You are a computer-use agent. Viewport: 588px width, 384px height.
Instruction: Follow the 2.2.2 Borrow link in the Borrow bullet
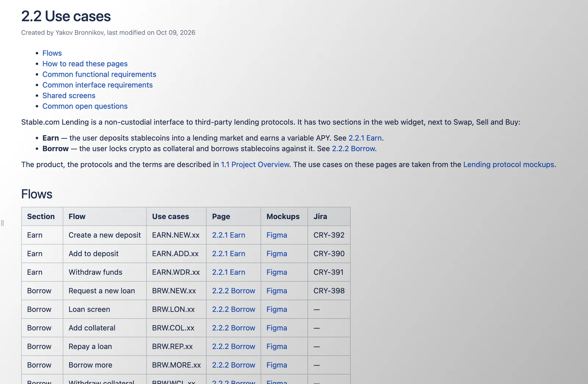pos(354,149)
